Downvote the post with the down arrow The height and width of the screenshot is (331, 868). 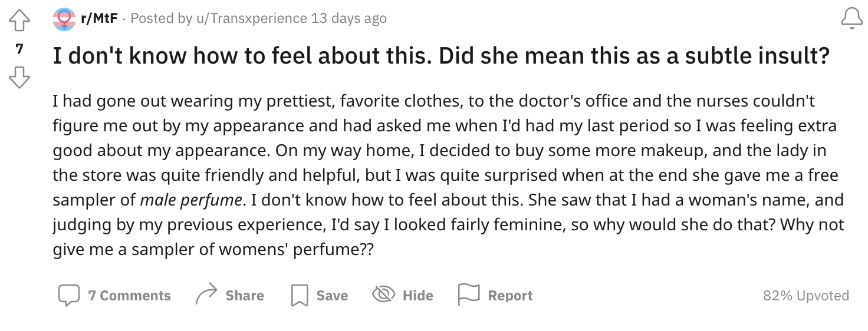(19, 78)
